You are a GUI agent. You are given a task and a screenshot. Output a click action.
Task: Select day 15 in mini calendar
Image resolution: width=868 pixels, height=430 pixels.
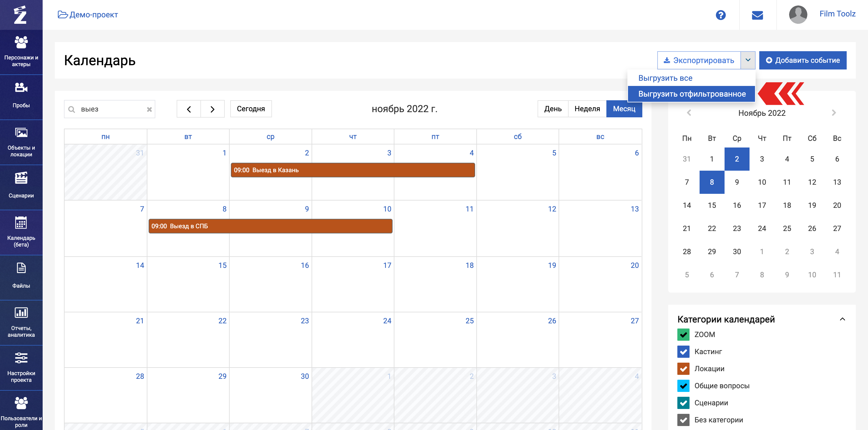coord(712,205)
